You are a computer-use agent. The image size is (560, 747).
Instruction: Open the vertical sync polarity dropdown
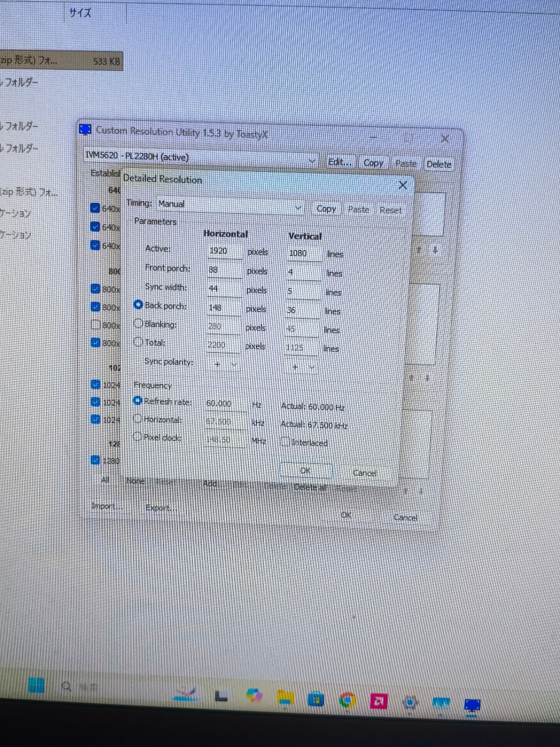[303, 367]
